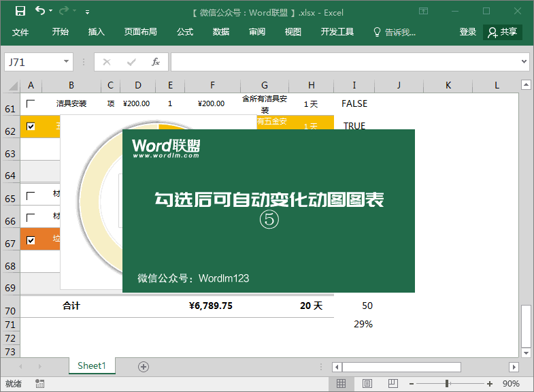534x392 pixels.
Task: Open the 数据 ribbon tab
Action: 221,32
